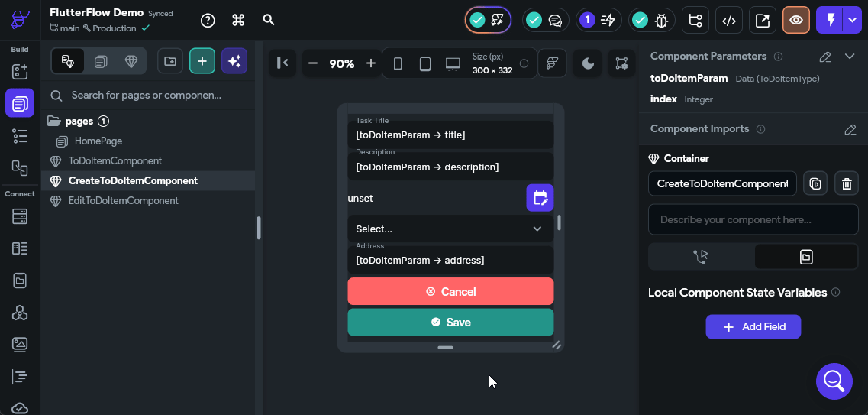The image size is (868, 415).
Task: Switch to pages and components tab
Action: click(x=68, y=61)
